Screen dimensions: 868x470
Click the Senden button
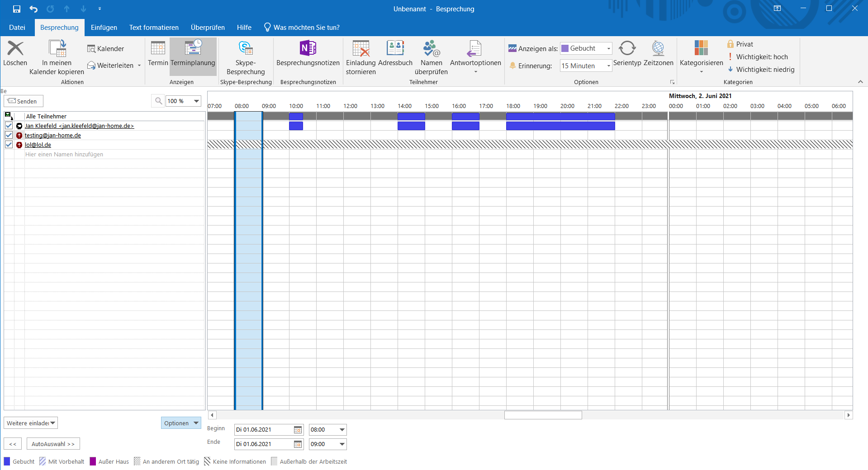tap(24, 101)
